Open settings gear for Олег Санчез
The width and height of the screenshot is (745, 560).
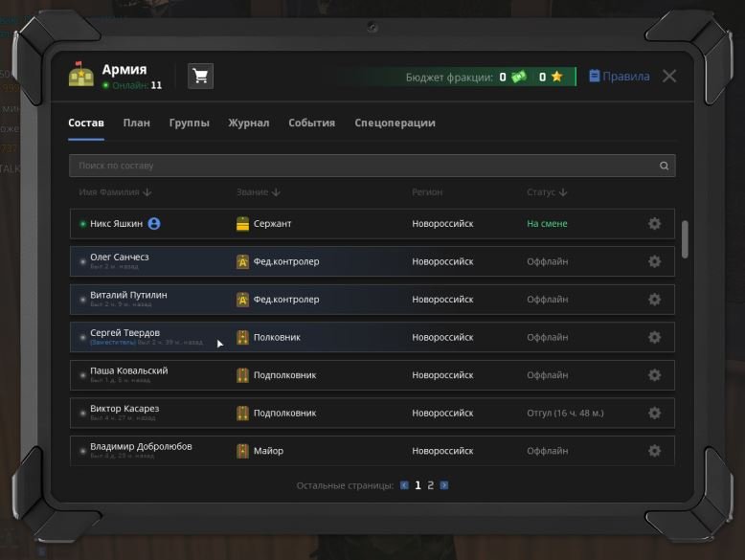pyautogui.click(x=654, y=261)
